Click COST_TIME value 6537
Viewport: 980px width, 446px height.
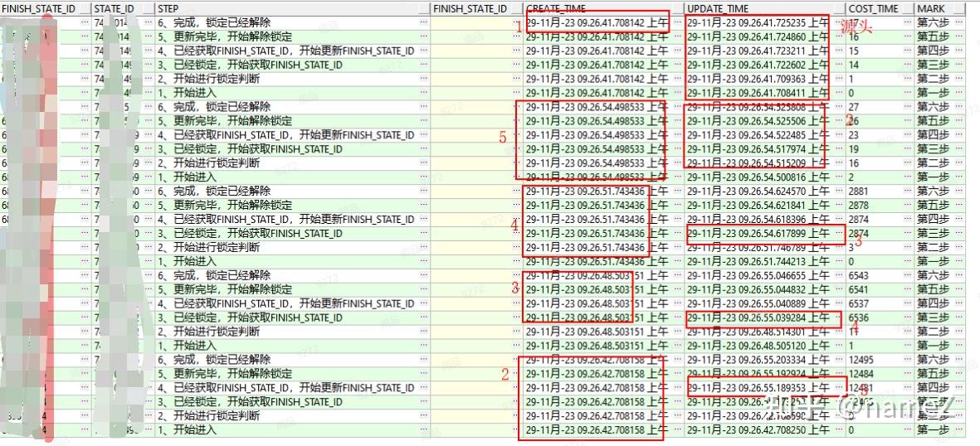click(x=860, y=303)
